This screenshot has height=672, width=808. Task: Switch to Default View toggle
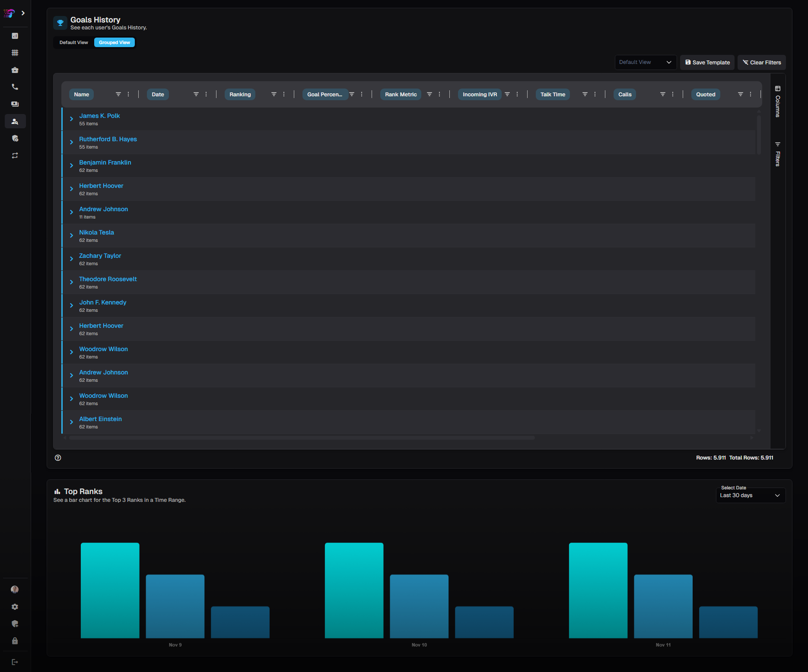(73, 42)
